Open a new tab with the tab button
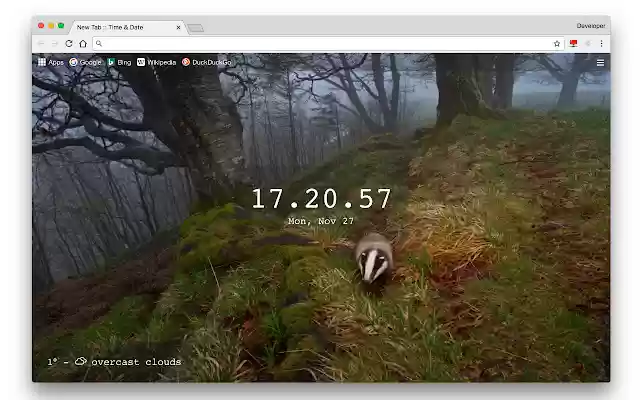Image resolution: width=640 pixels, height=400 pixels. tap(196, 28)
